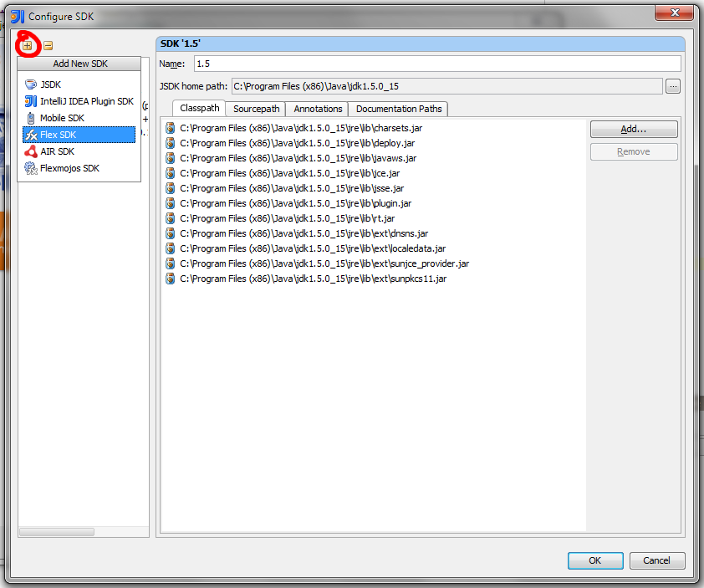Open the Annotations tab

coord(318,109)
